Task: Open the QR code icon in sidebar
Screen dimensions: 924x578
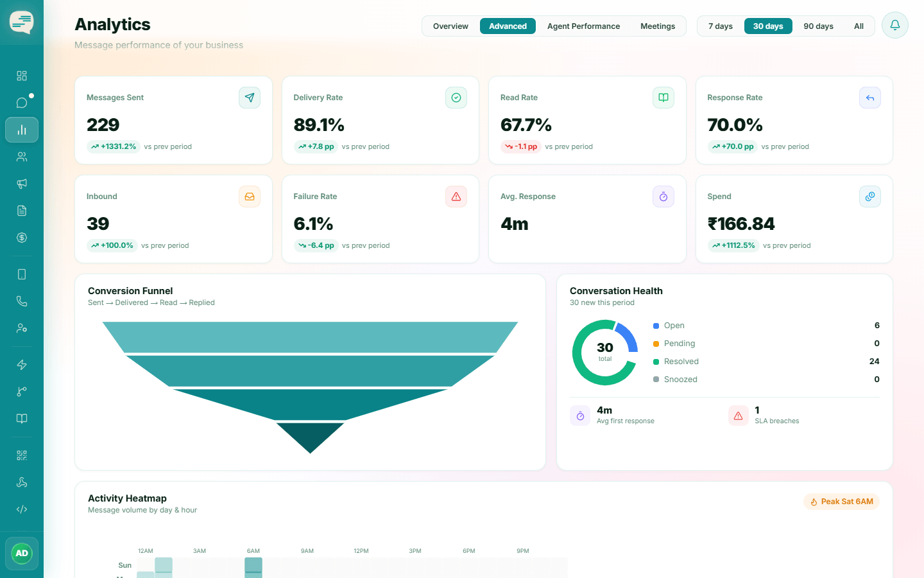Action: click(x=22, y=455)
